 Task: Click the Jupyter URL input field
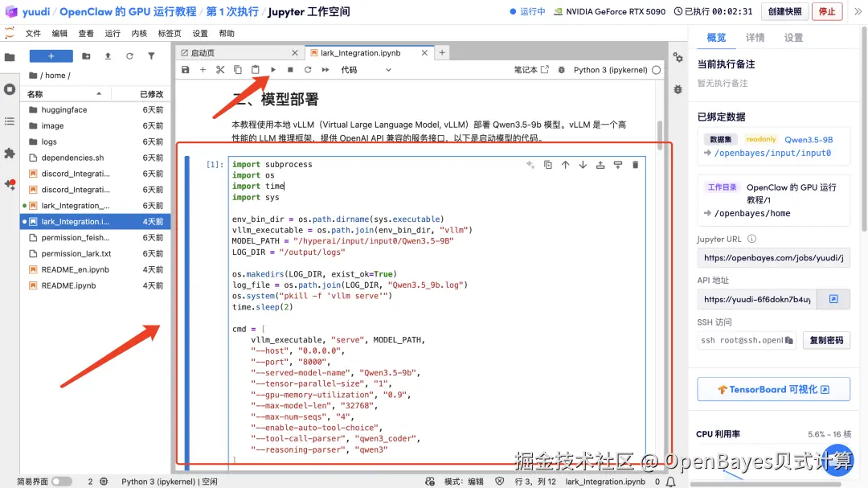(x=773, y=258)
